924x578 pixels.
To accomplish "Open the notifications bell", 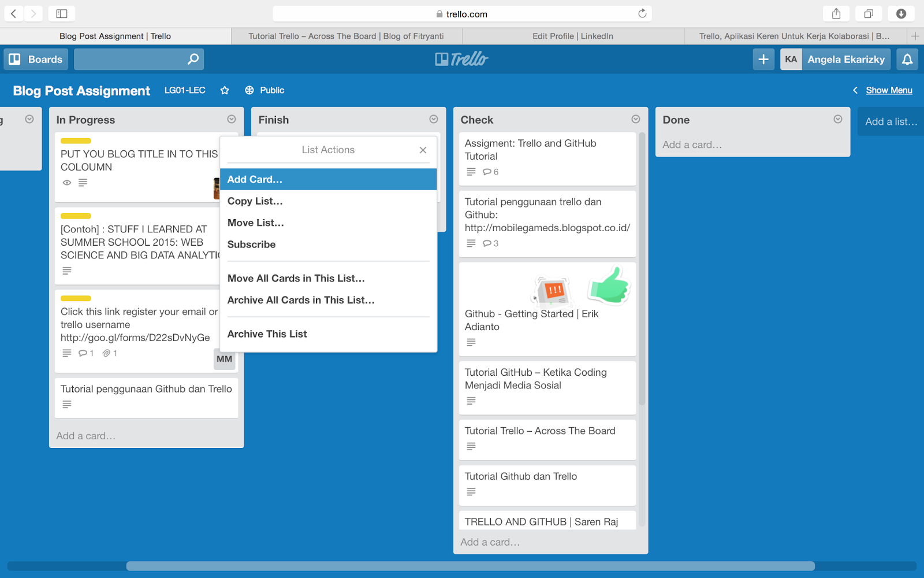I will pyautogui.click(x=907, y=59).
